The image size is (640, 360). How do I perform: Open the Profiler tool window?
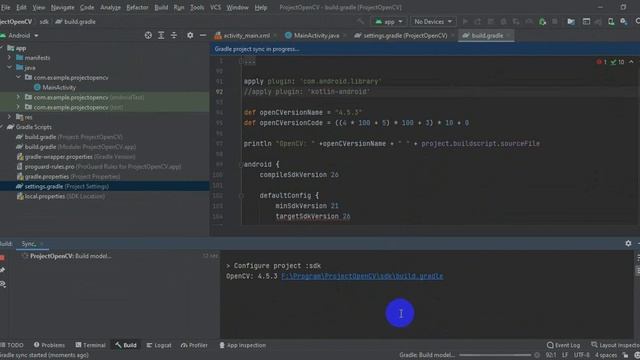[x=194, y=345]
